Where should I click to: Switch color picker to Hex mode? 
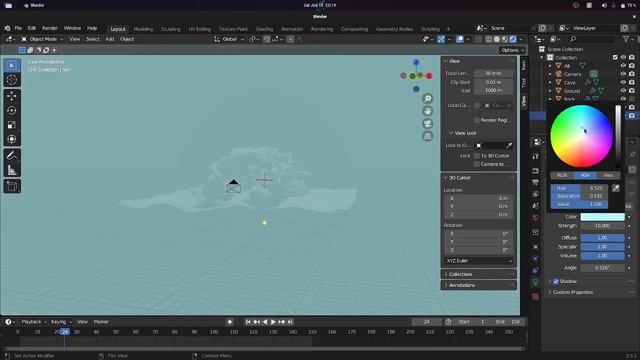point(608,175)
